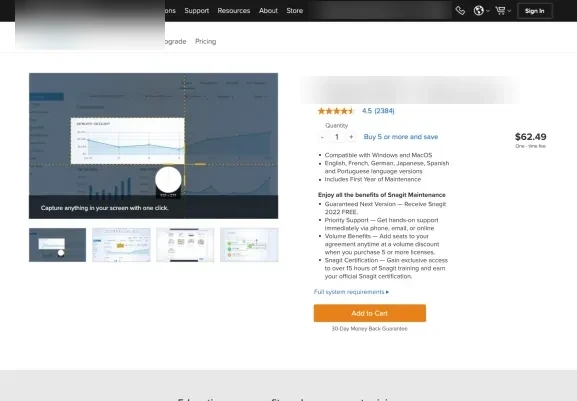Image resolution: width=577 pixels, height=401 pixels.
Task: Increase quantity with the plus button
Action: pyautogui.click(x=351, y=137)
